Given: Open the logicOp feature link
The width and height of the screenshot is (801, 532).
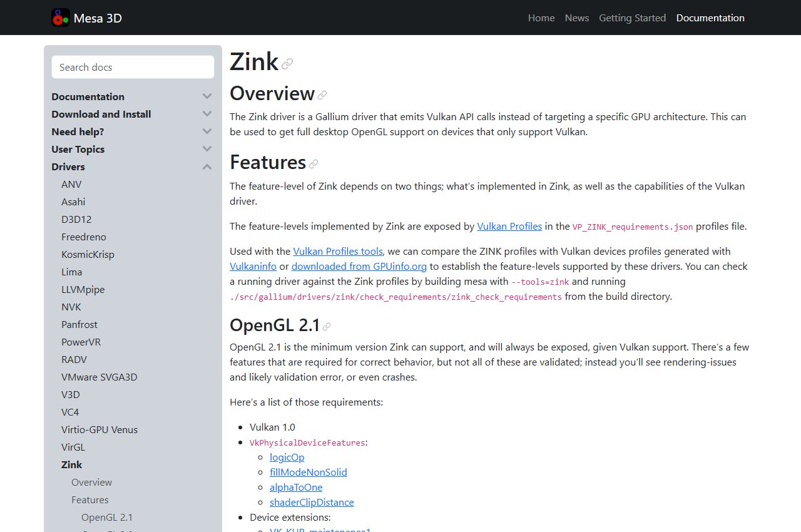Looking at the screenshot, I should [x=287, y=457].
